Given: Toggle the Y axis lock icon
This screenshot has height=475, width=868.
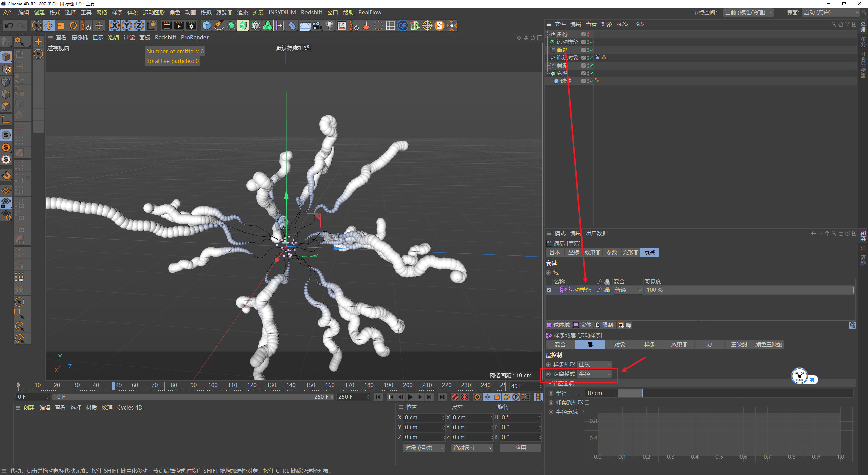Looking at the screenshot, I should pos(126,25).
